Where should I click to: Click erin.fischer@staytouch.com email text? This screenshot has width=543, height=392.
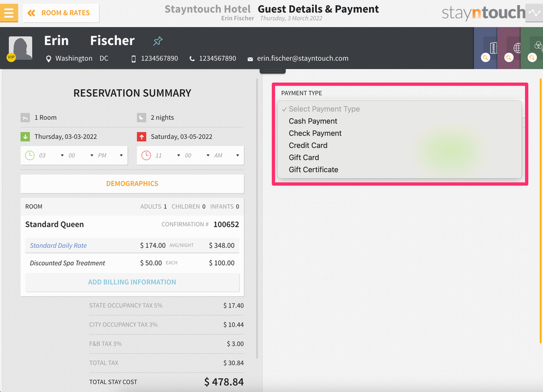[x=303, y=58]
